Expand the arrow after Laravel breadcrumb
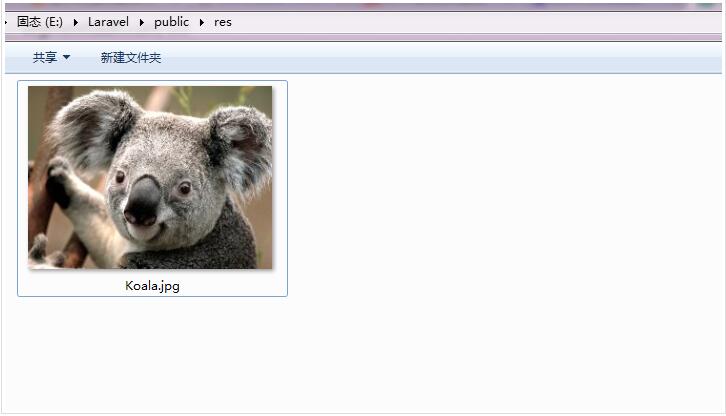The image size is (726, 416). 142,22
